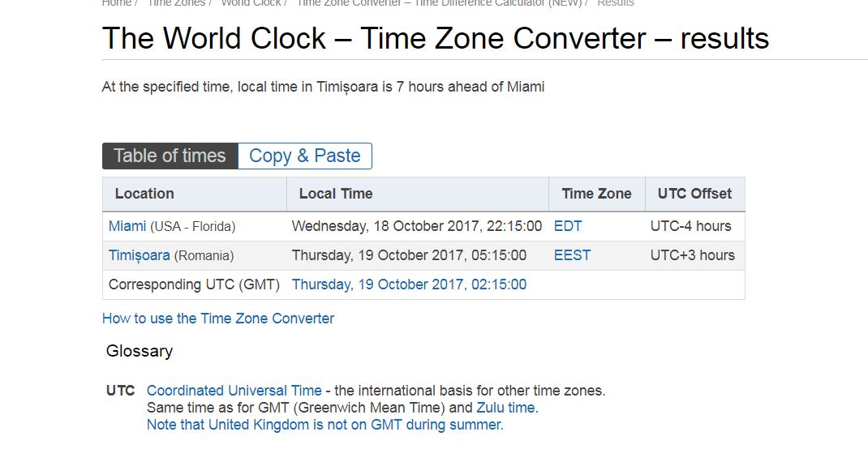This screenshot has width=868, height=449.
Task: Click the Time Zone column header
Action: (596, 194)
